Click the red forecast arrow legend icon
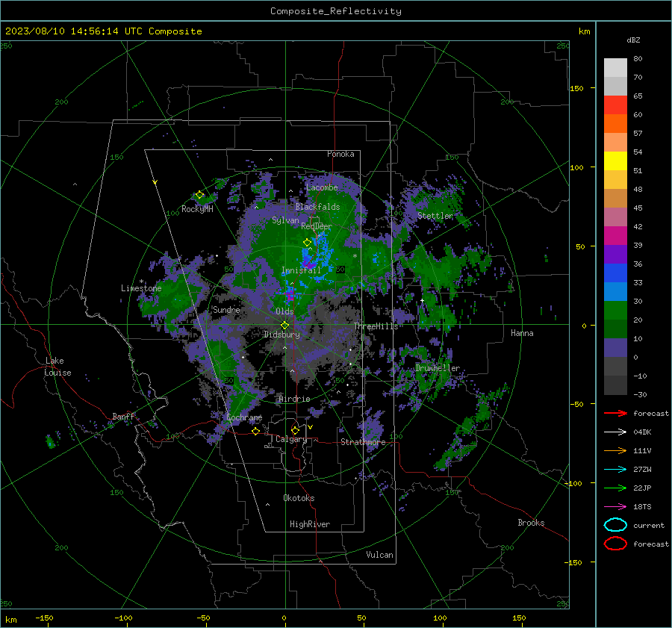672x628 pixels. click(x=615, y=413)
